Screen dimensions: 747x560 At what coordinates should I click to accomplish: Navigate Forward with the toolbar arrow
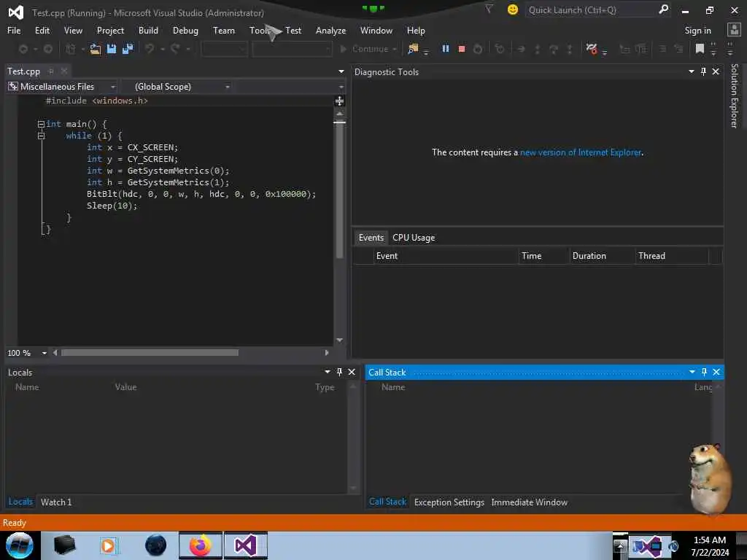click(48, 49)
